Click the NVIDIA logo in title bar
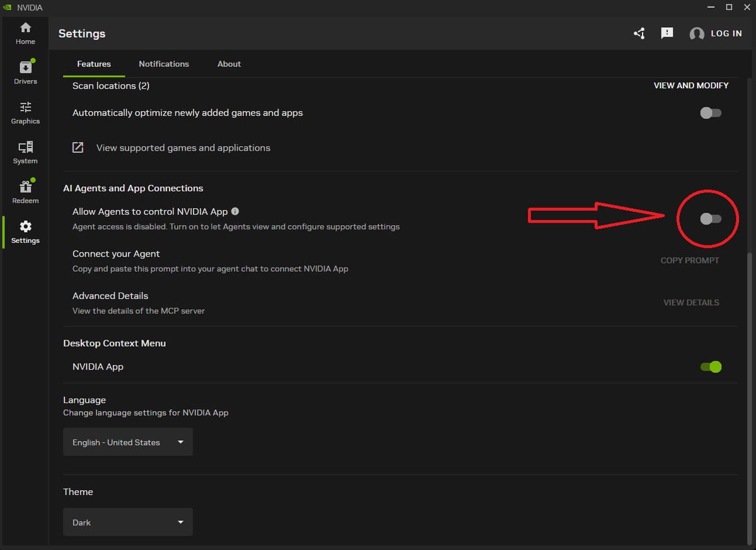Image resolution: width=756 pixels, height=550 pixels. click(7, 7)
